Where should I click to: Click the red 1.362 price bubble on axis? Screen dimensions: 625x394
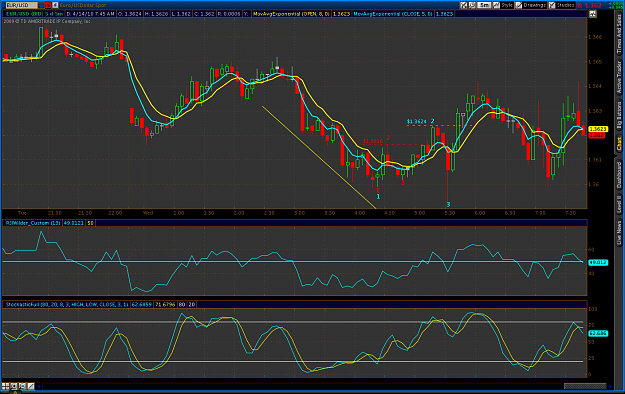(x=597, y=135)
